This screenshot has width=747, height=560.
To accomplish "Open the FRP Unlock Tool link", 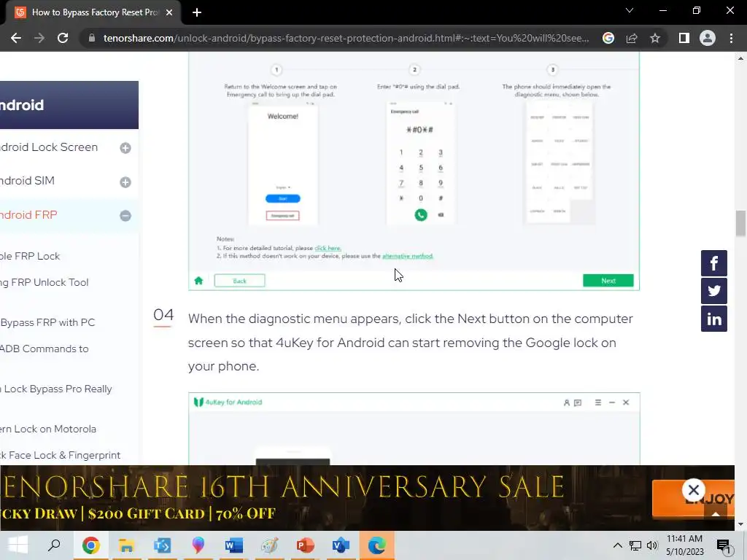I will (44, 282).
